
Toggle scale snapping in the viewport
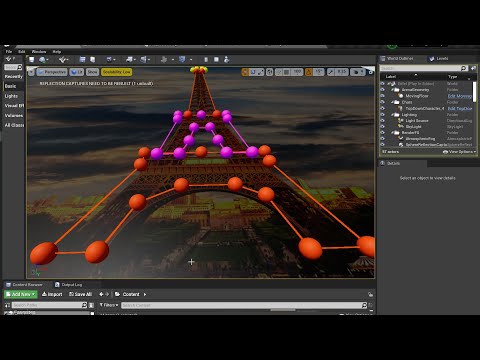331,72
